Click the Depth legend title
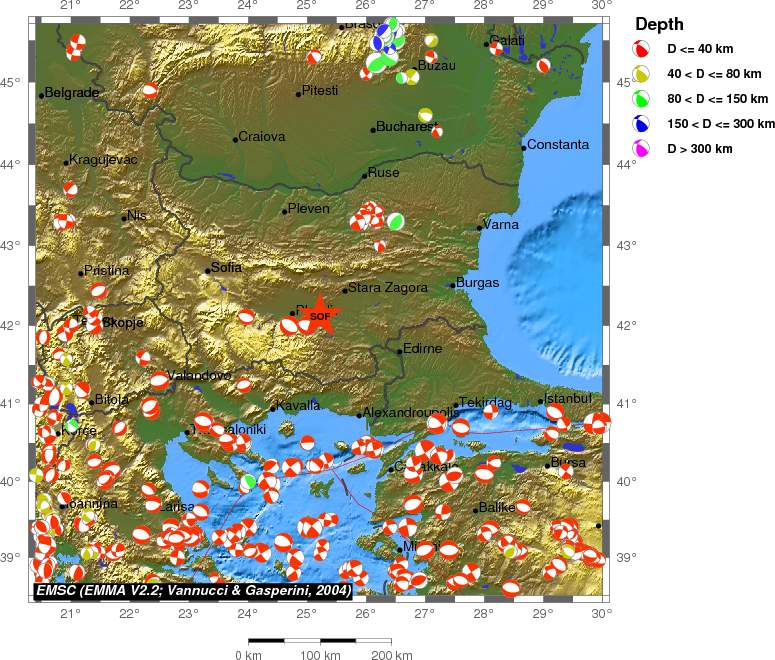 (659, 24)
